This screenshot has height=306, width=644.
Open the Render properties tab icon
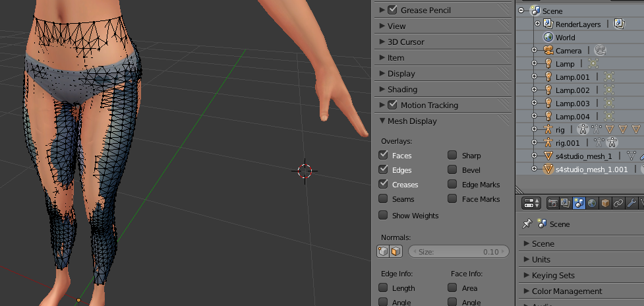553,203
